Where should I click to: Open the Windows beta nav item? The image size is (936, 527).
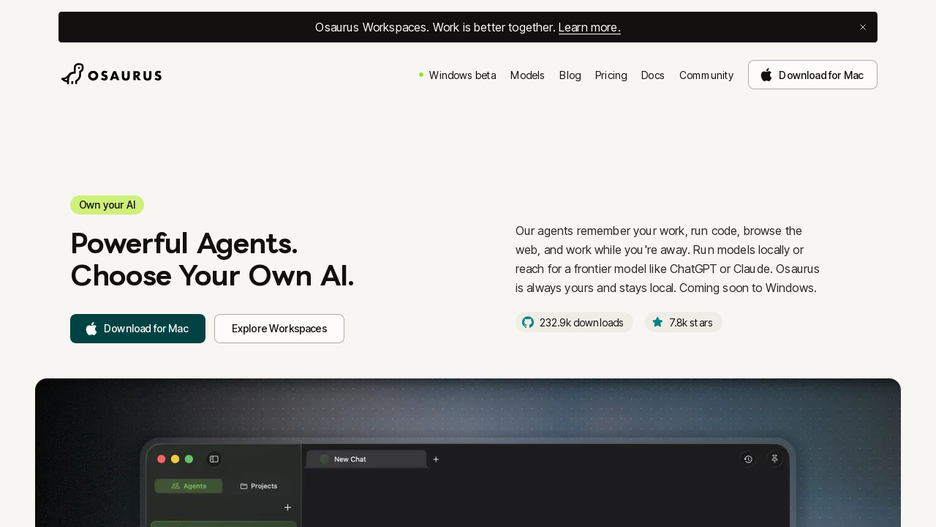(457, 75)
